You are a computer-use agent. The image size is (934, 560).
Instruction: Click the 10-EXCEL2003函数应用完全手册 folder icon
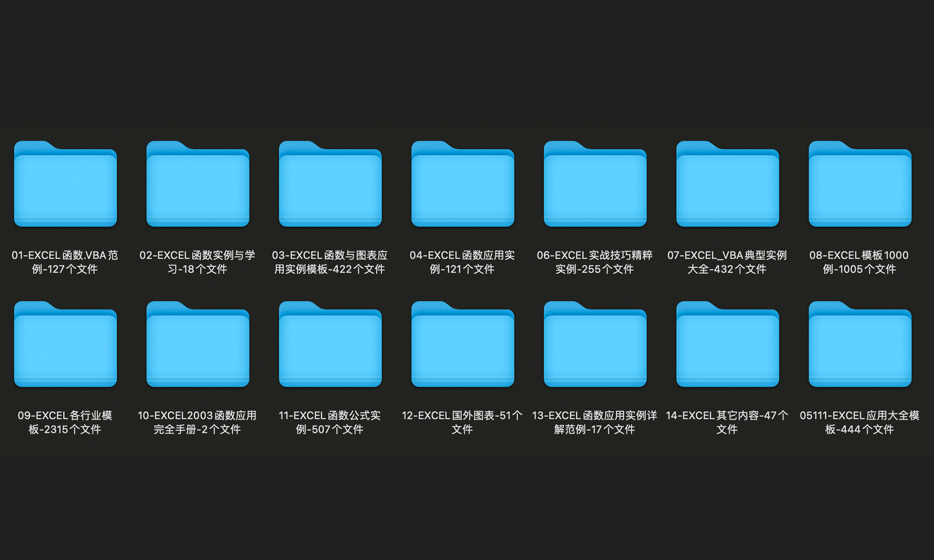click(198, 344)
